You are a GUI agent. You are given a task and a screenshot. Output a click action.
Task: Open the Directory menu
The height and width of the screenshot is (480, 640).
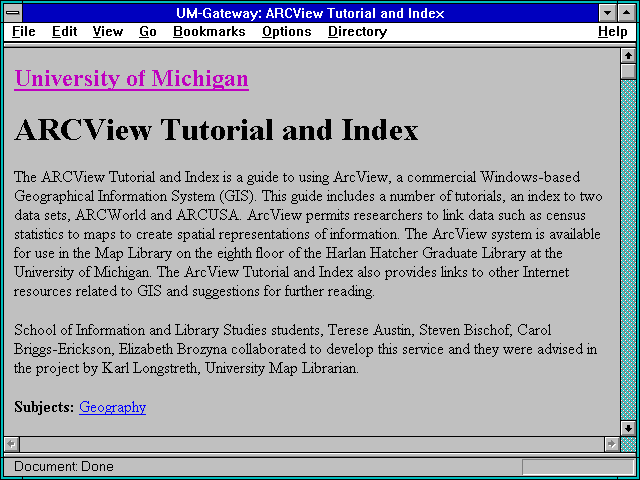(x=358, y=32)
